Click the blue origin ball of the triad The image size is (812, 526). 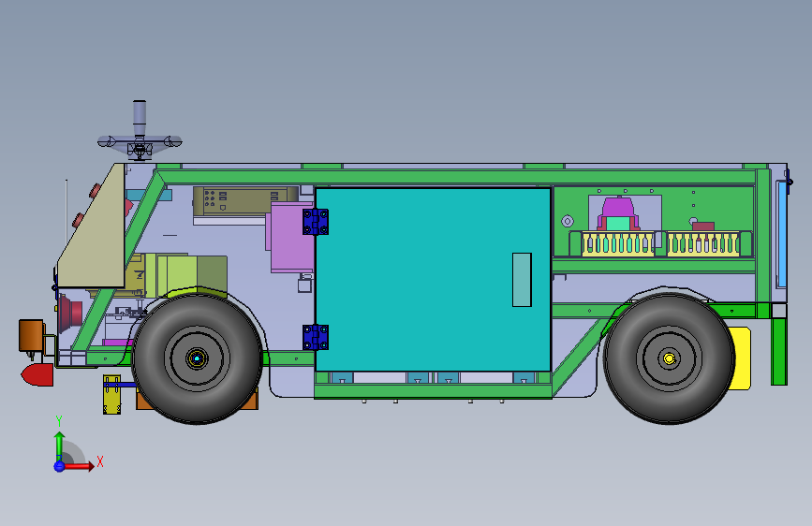point(59,466)
